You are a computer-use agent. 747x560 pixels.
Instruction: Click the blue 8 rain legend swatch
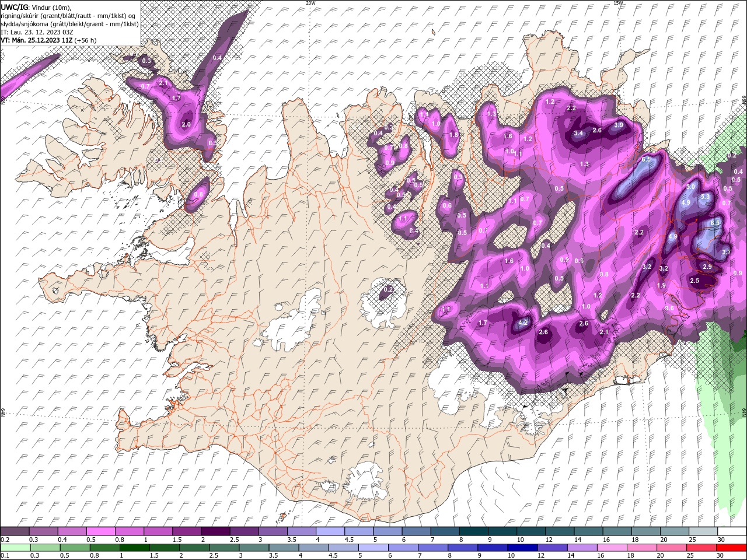pyautogui.click(x=463, y=548)
